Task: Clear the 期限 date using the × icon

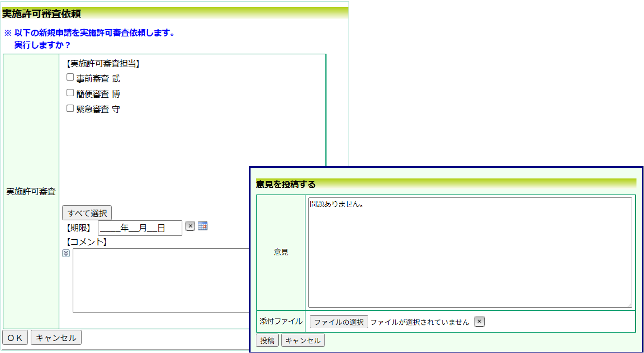Action: point(190,226)
